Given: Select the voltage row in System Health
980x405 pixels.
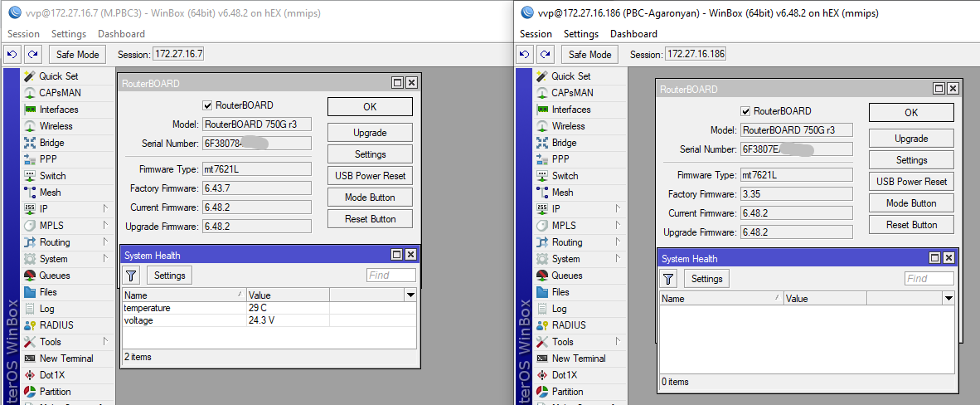Looking at the screenshot, I should (x=269, y=320).
